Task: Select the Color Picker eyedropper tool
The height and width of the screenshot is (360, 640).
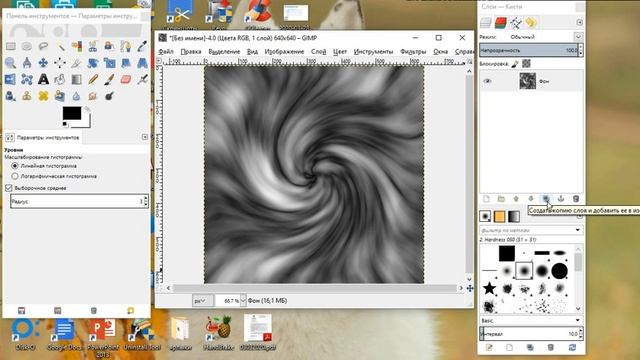Action: pos(142,46)
